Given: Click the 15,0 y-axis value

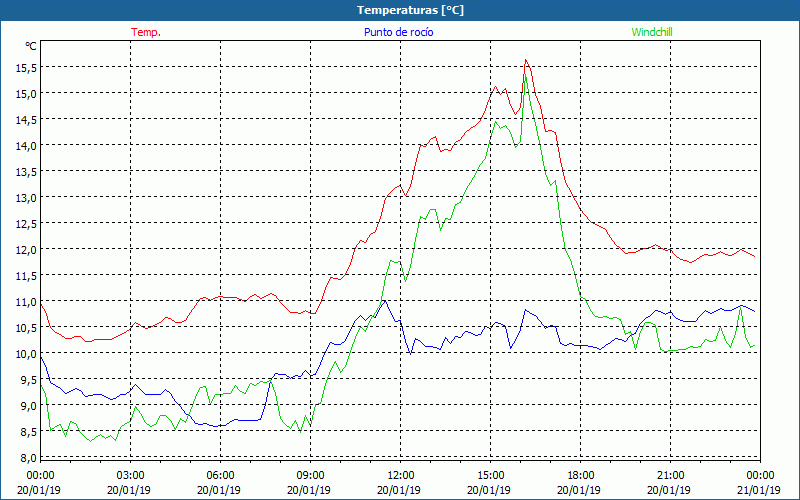Looking at the screenshot, I should 26,93.
